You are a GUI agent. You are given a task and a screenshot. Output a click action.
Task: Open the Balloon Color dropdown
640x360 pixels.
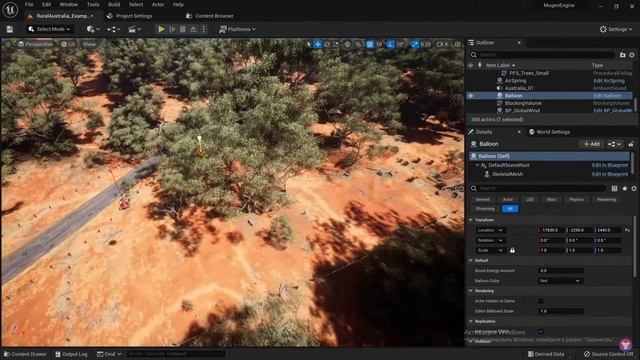(560, 281)
